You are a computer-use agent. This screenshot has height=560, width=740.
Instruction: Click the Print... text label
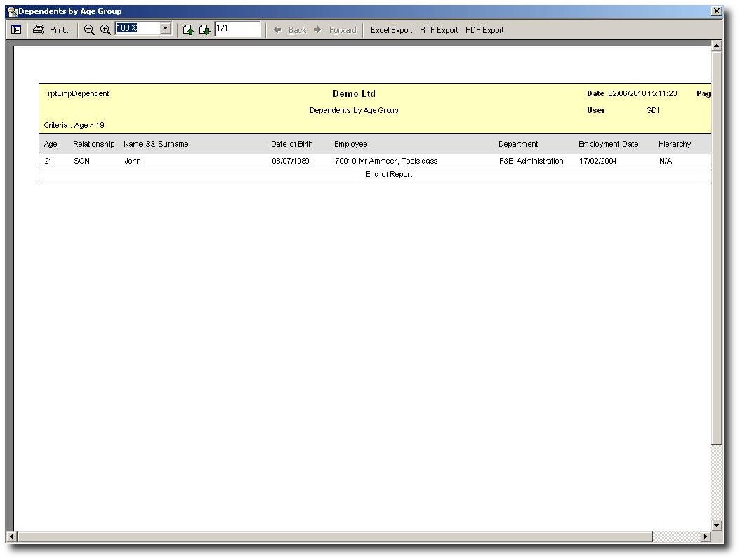pyautogui.click(x=60, y=30)
